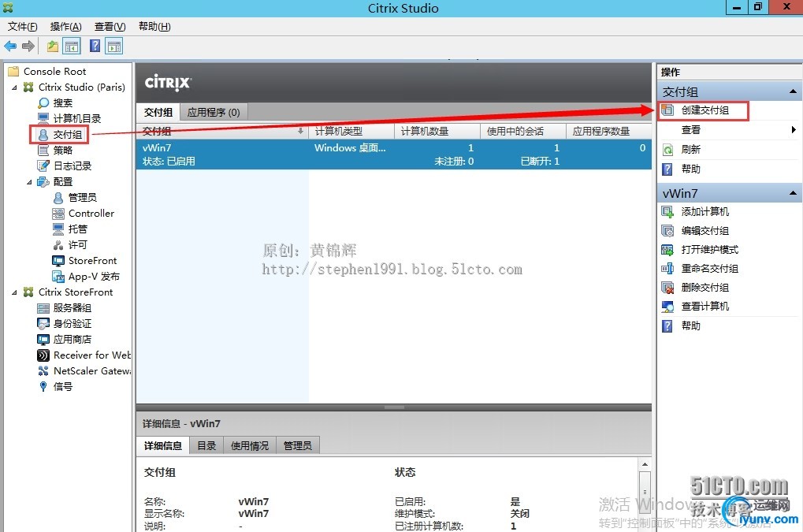Open 信号 node in tree
Screen dimensions: 803x532
(62, 386)
